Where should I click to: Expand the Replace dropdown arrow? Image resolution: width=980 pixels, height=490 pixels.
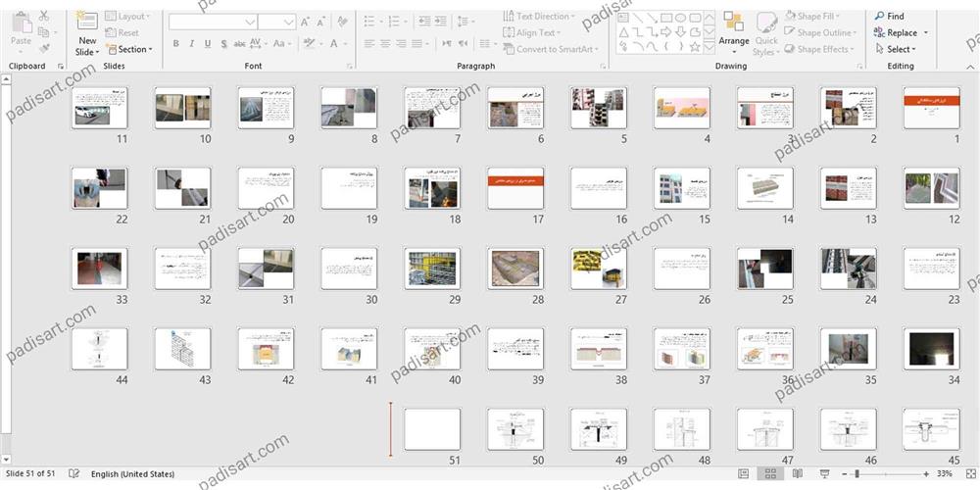926,33
